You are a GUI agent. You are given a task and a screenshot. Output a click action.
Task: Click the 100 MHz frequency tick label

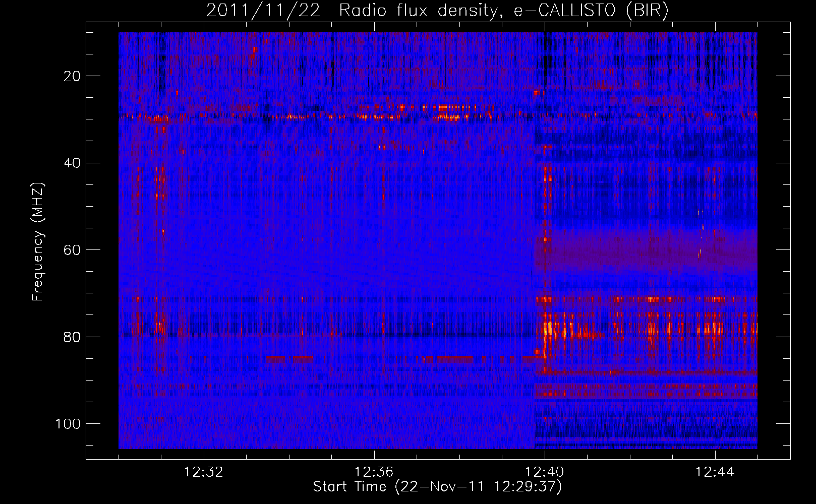(68, 424)
